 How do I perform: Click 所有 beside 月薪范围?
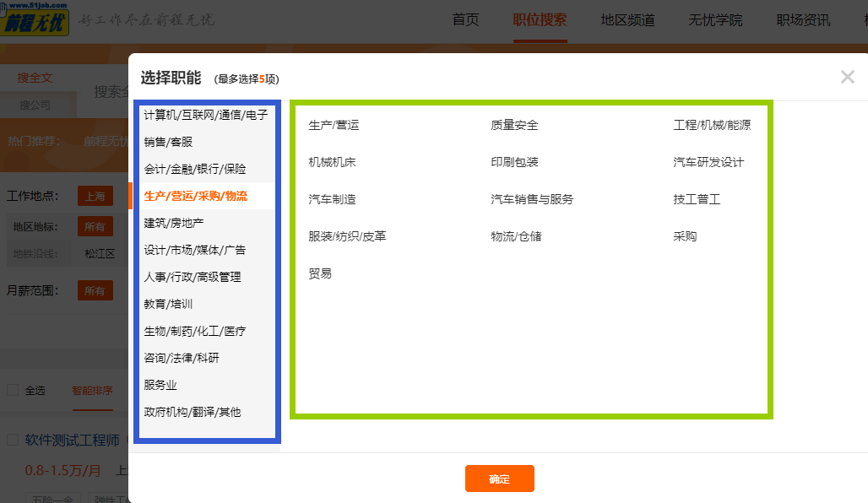tap(95, 290)
